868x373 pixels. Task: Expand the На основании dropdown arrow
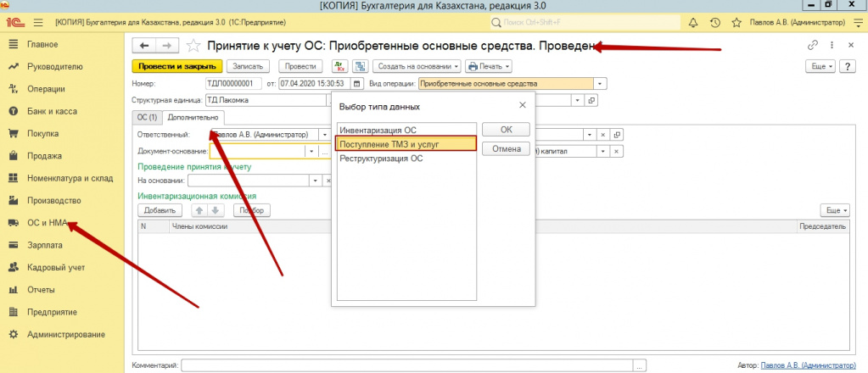(316, 181)
